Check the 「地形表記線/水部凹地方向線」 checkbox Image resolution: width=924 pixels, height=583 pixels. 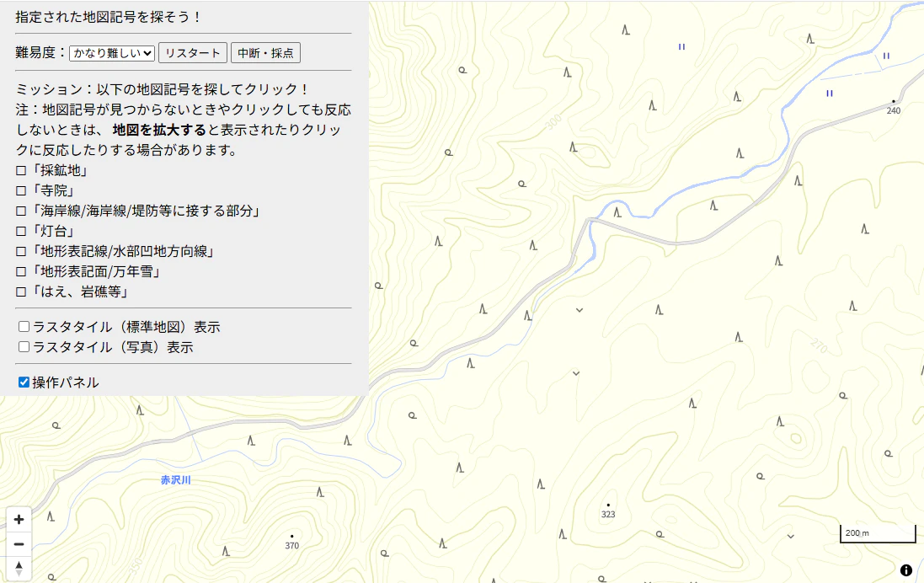coord(21,252)
